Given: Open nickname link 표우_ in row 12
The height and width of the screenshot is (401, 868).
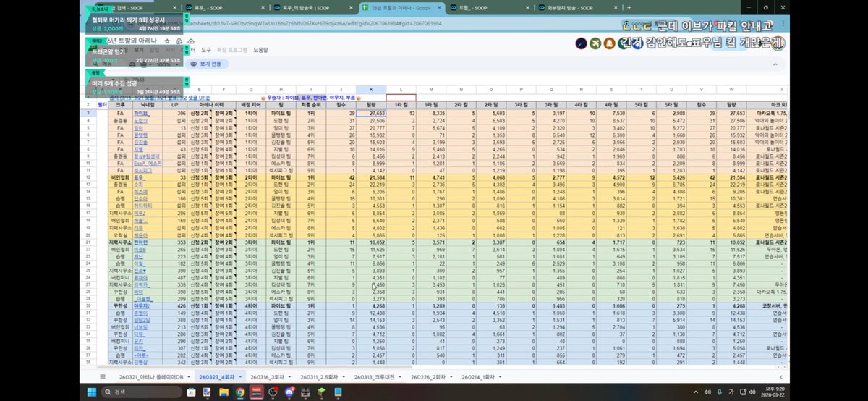Looking at the screenshot, I should (x=141, y=177).
